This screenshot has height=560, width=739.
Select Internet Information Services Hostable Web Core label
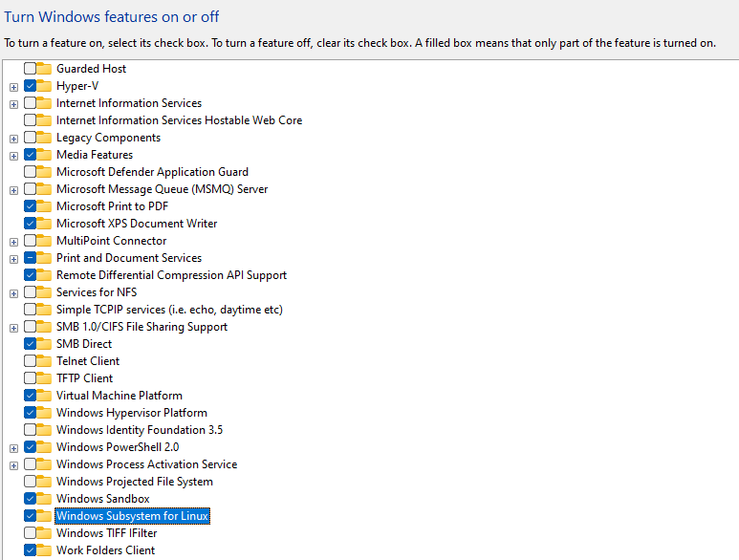179,120
